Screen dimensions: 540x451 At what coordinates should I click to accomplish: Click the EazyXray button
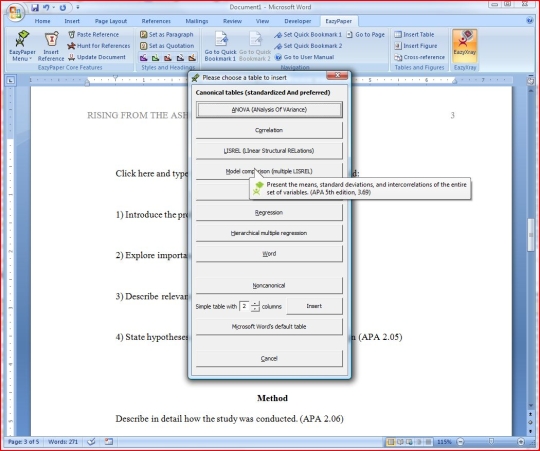(x=465, y=46)
